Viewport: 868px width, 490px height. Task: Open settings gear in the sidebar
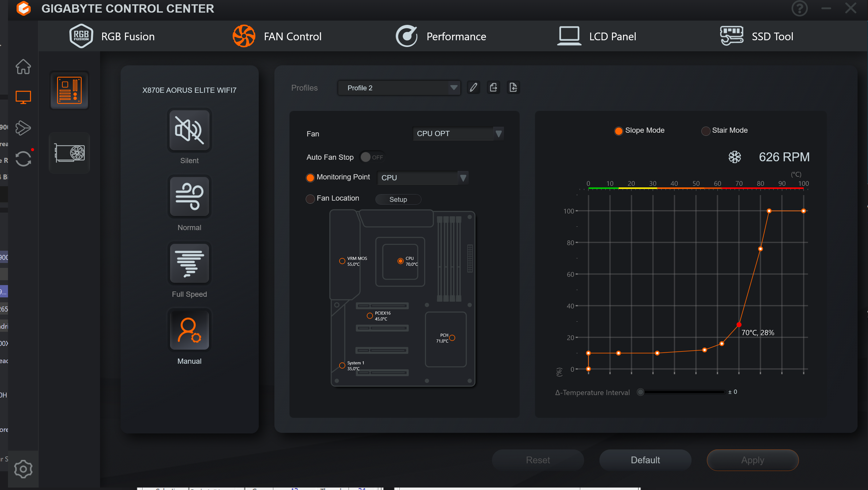(23, 469)
